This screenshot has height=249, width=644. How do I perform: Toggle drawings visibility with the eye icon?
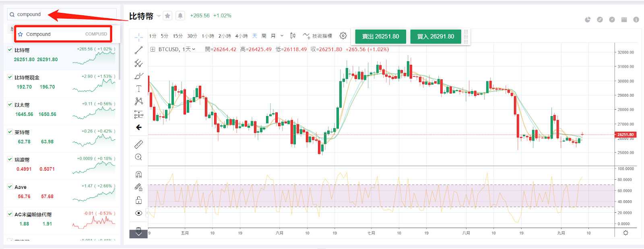(138, 213)
